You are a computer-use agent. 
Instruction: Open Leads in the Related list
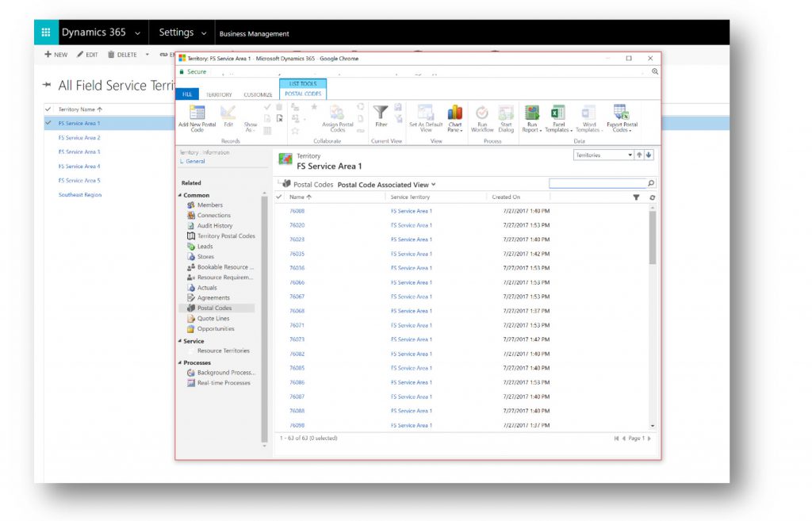click(205, 247)
